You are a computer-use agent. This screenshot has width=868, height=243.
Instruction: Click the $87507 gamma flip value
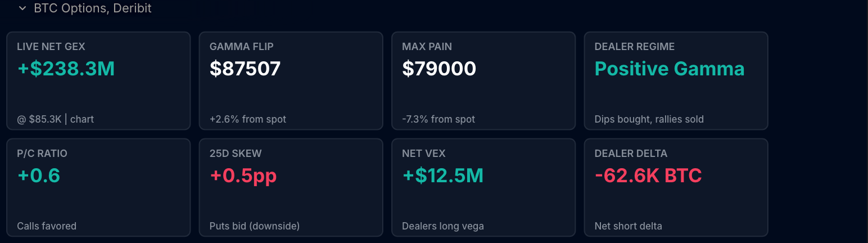(x=245, y=69)
